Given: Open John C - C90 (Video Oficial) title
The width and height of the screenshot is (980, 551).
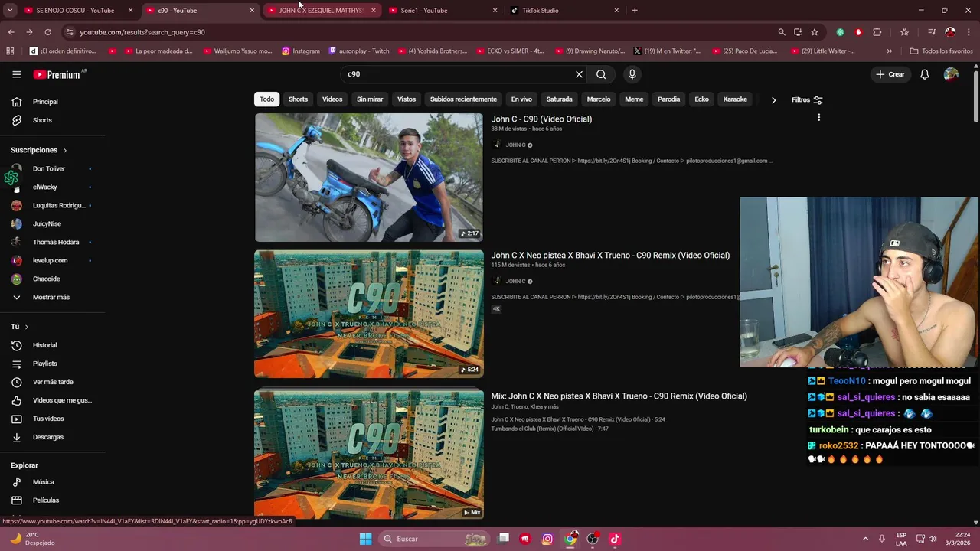Looking at the screenshot, I should (x=541, y=119).
